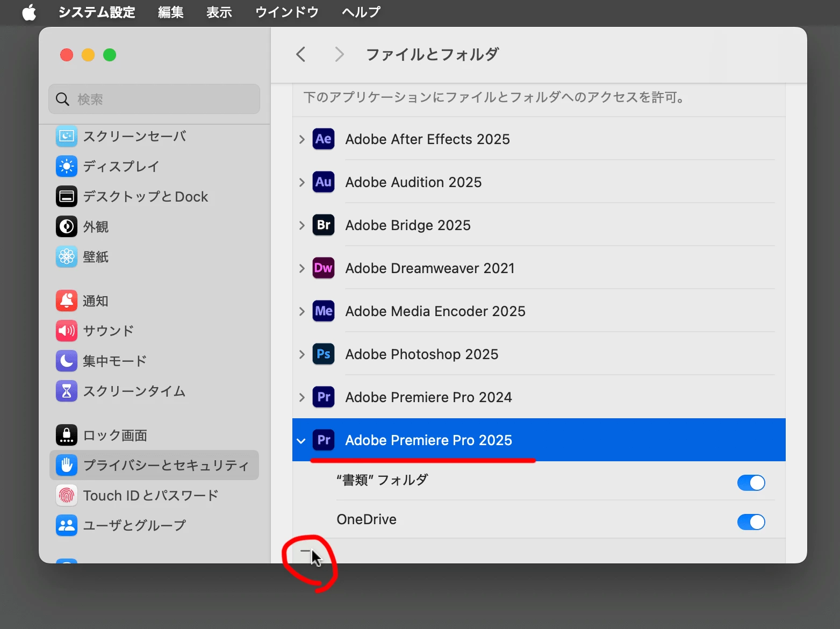The height and width of the screenshot is (629, 840).
Task: Open 'スクリーンタイム' settings label
Action: point(134,391)
